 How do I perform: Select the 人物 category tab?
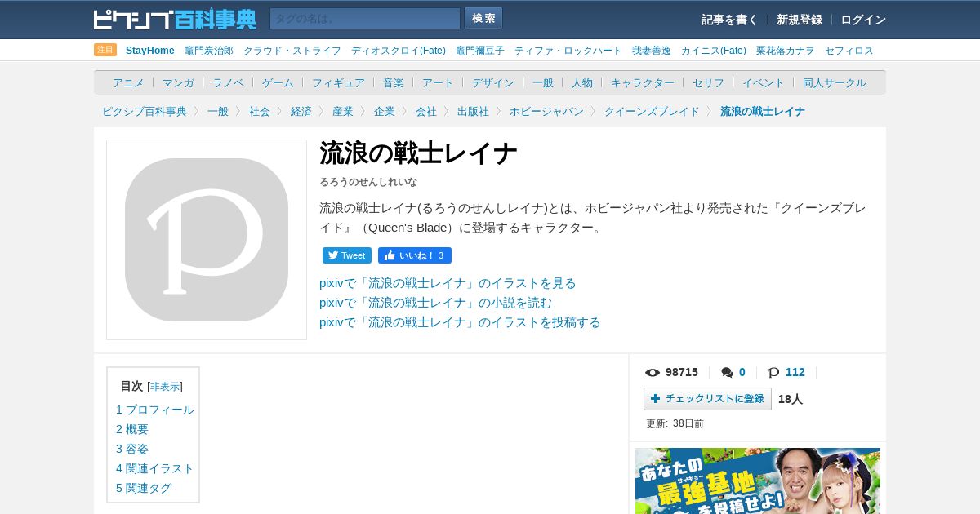[x=582, y=82]
